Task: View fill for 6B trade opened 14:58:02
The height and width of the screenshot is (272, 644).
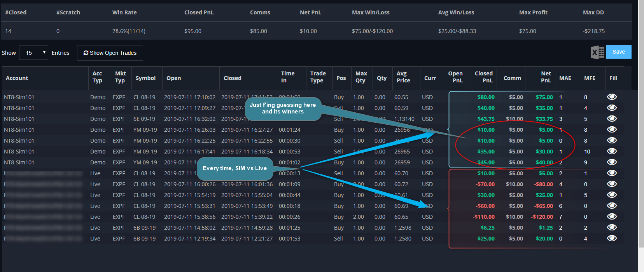Action: pyautogui.click(x=612, y=227)
